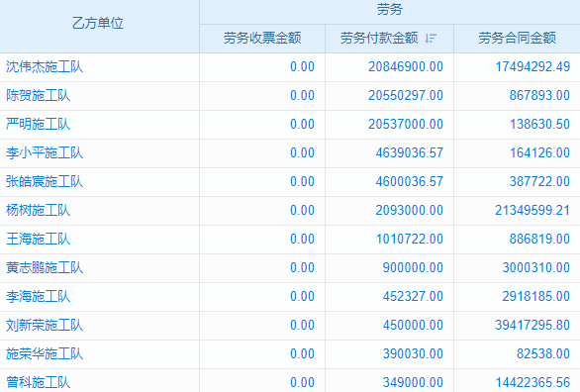The image size is (580, 392).
Task: Click contract amount 886819.00
Action: point(539,240)
